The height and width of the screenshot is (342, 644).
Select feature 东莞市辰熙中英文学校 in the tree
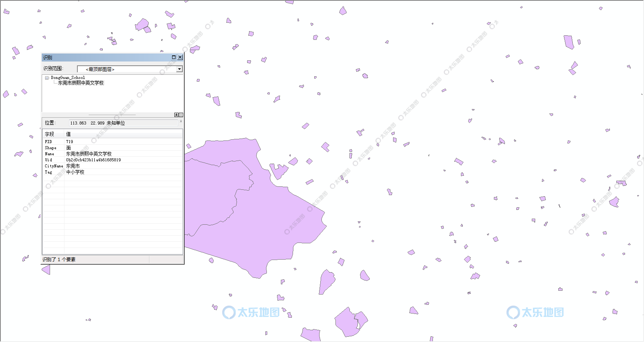click(x=81, y=83)
